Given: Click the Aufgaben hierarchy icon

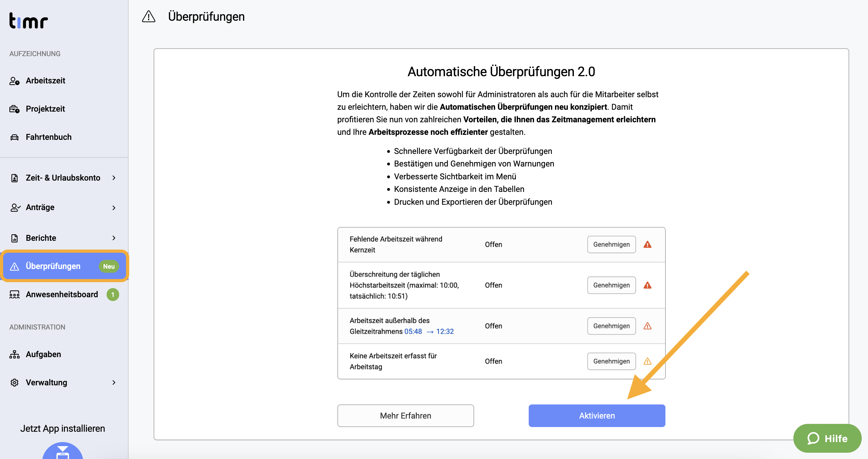Looking at the screenshot, I should pyautogui.click(x=14, y=354).
